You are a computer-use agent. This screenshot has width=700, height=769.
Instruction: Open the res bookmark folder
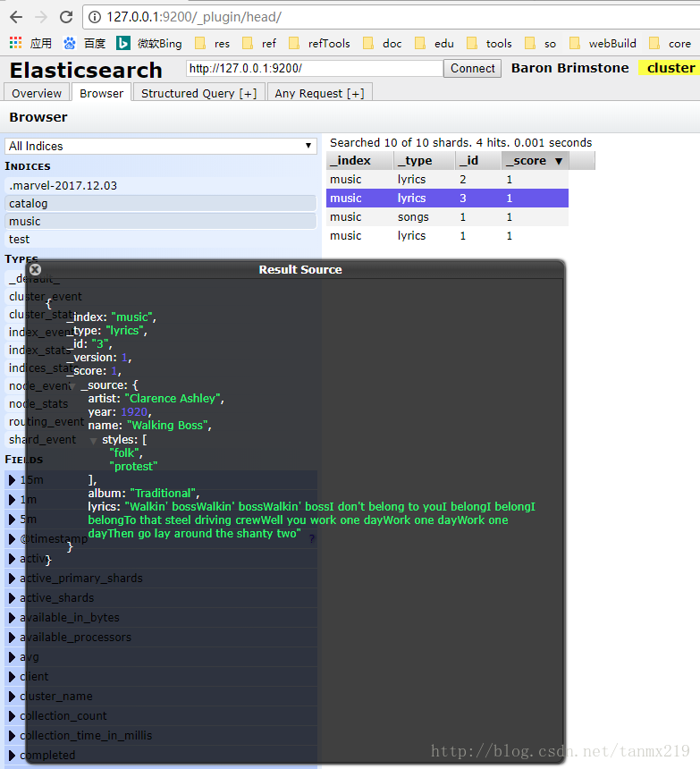point(212,43)
